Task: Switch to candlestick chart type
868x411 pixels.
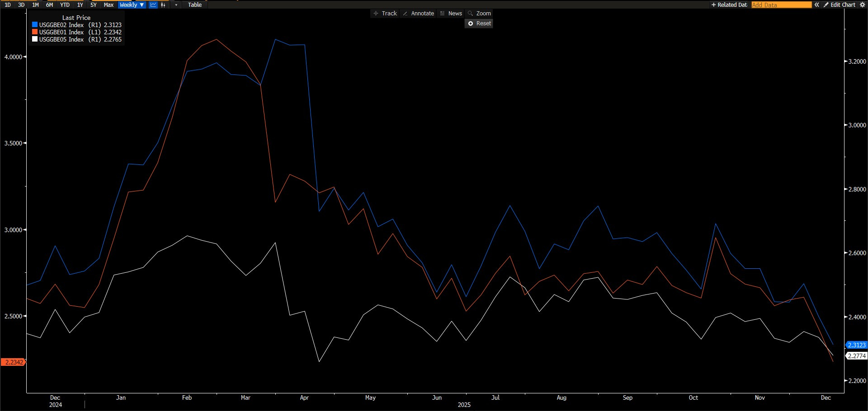Action: coord(163,5)
